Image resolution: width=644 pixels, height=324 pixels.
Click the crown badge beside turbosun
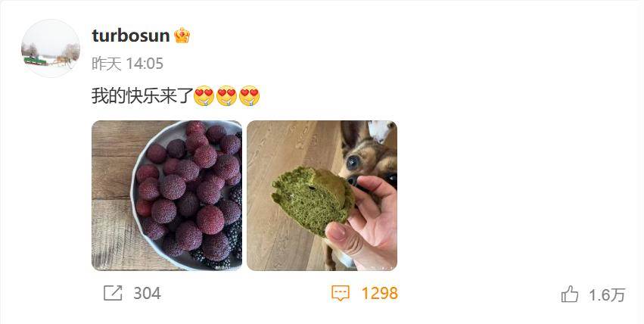(x=182, y=36)
